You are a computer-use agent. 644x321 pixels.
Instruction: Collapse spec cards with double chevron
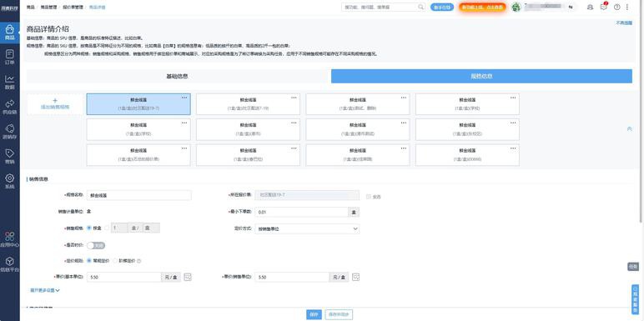point(629,129)
